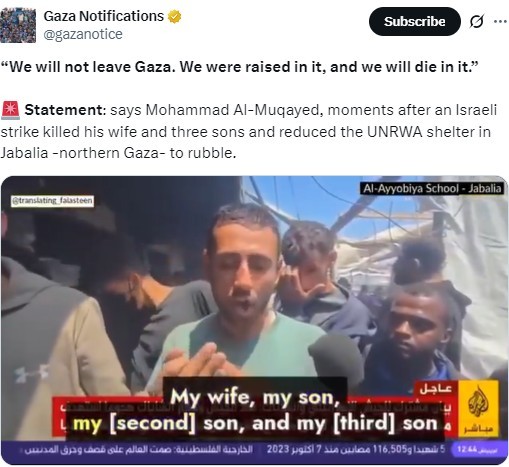Viewport: 509px width, 467px height.
Task: Open Gaza Notifications profile avatar
Action: [x=18, y=25]
